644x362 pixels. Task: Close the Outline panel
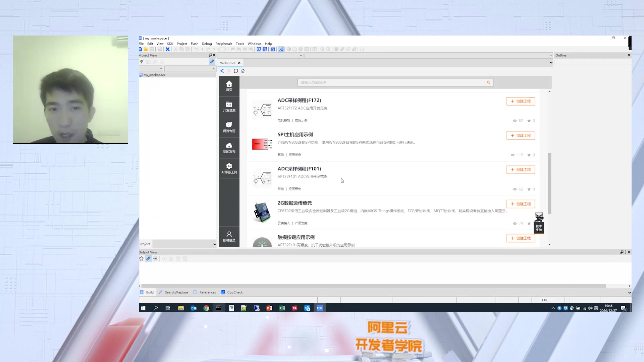(x=629, y=55)
